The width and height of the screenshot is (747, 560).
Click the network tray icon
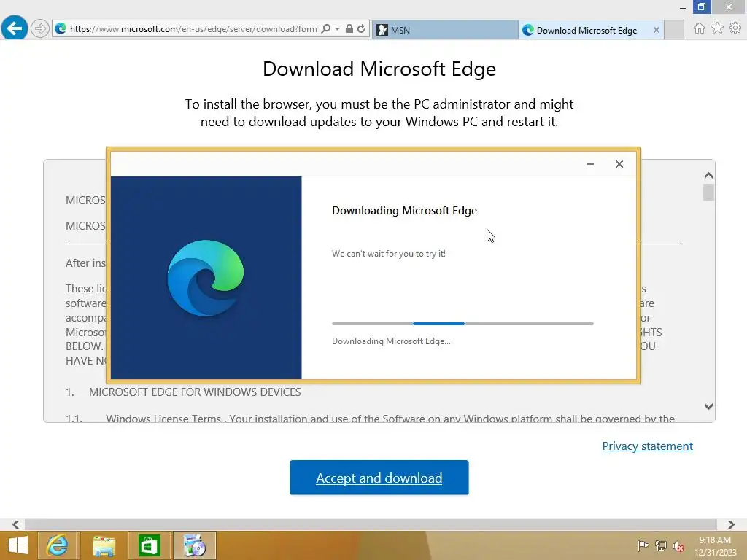[x=661, y=545]
